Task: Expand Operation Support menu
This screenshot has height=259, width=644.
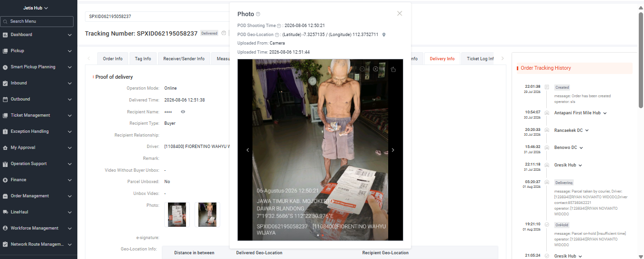Action: pos(70,164)
